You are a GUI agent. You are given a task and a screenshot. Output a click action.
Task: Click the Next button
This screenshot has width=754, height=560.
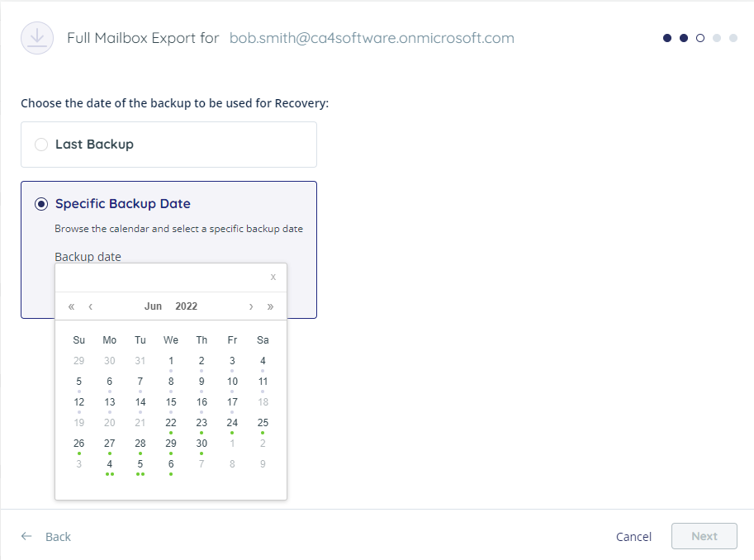click(x=704, y=536)
